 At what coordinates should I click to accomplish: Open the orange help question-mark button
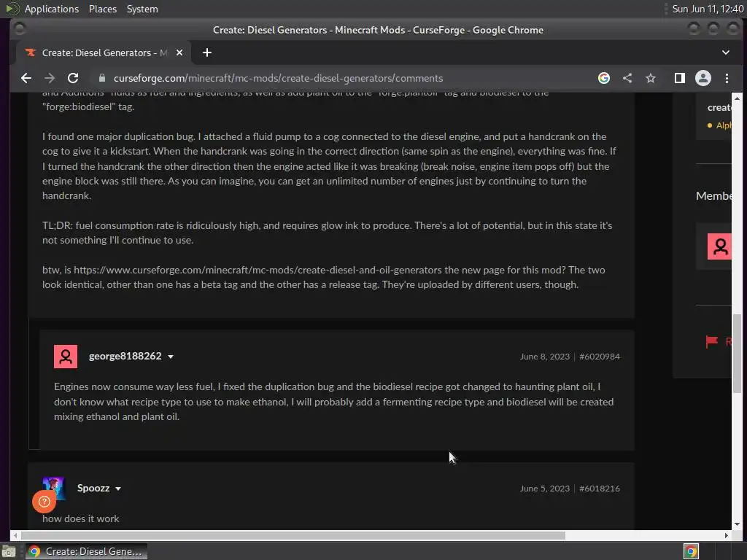(44, 502)
